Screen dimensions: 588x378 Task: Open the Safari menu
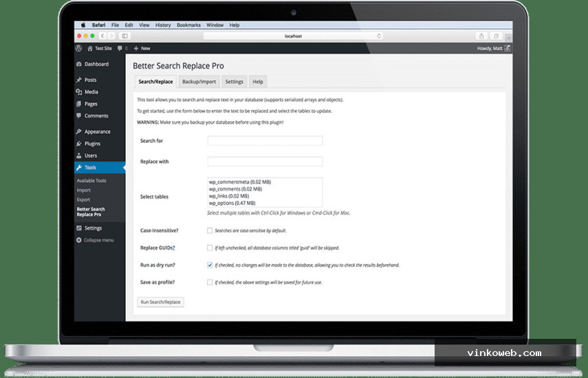point(98,25)
